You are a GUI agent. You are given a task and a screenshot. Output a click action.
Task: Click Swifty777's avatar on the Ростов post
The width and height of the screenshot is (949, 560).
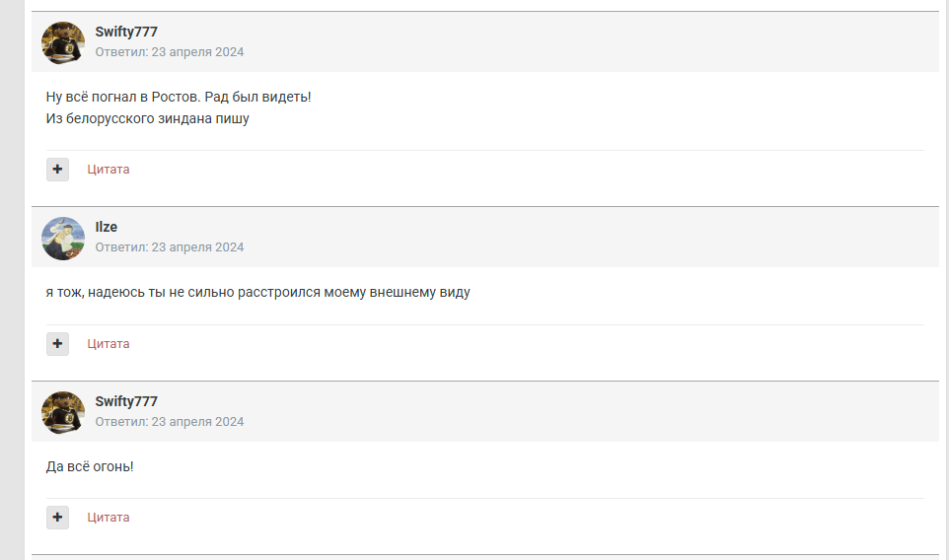click(63, 42)
